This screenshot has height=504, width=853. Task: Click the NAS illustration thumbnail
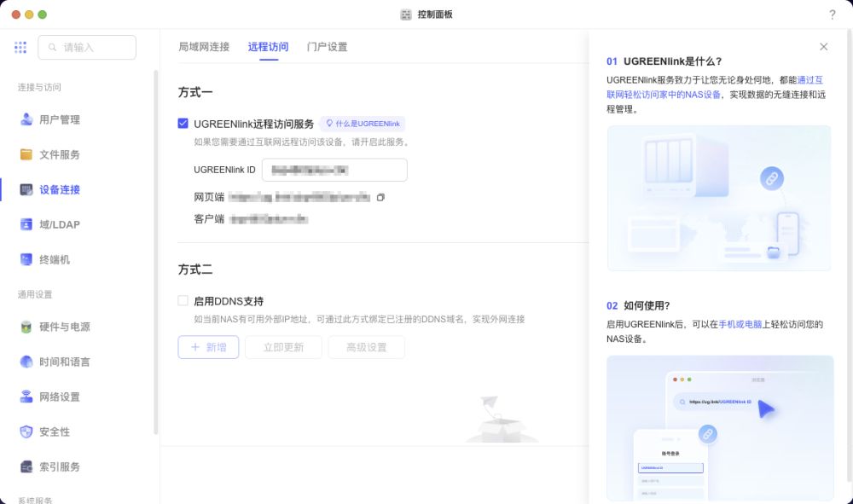(718, 198)
